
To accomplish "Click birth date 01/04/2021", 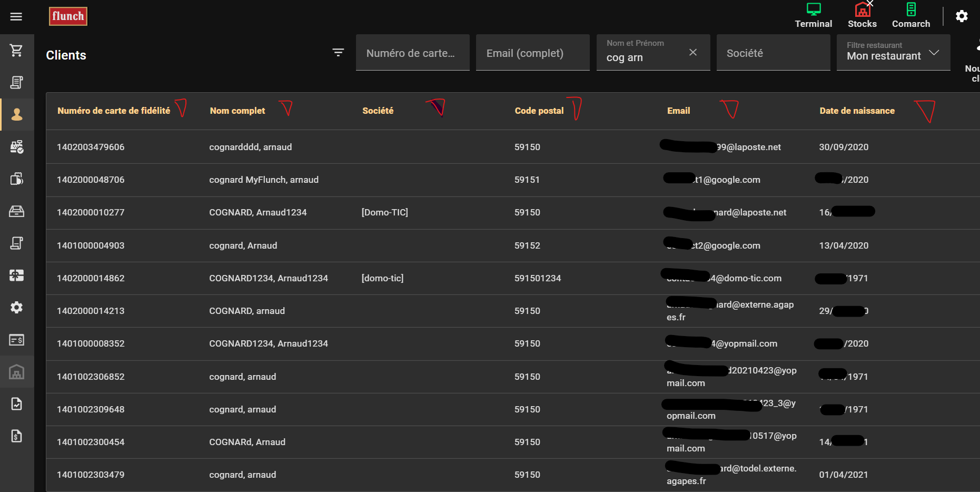I will [844, 475].
